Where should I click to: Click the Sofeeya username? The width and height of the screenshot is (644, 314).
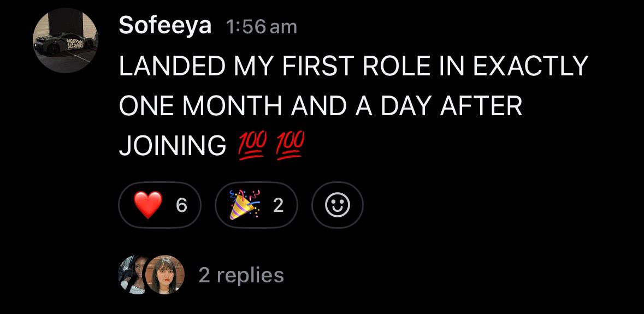point(165,26)
